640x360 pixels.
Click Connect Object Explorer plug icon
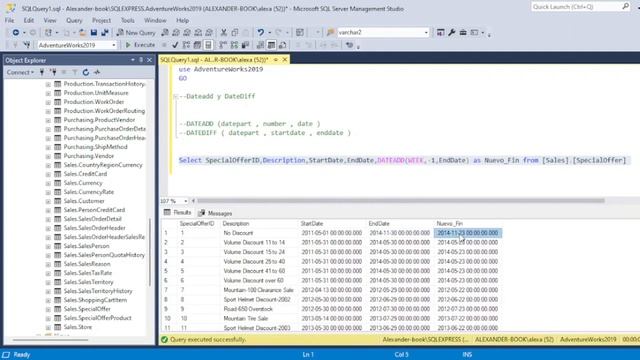[42, 72]
